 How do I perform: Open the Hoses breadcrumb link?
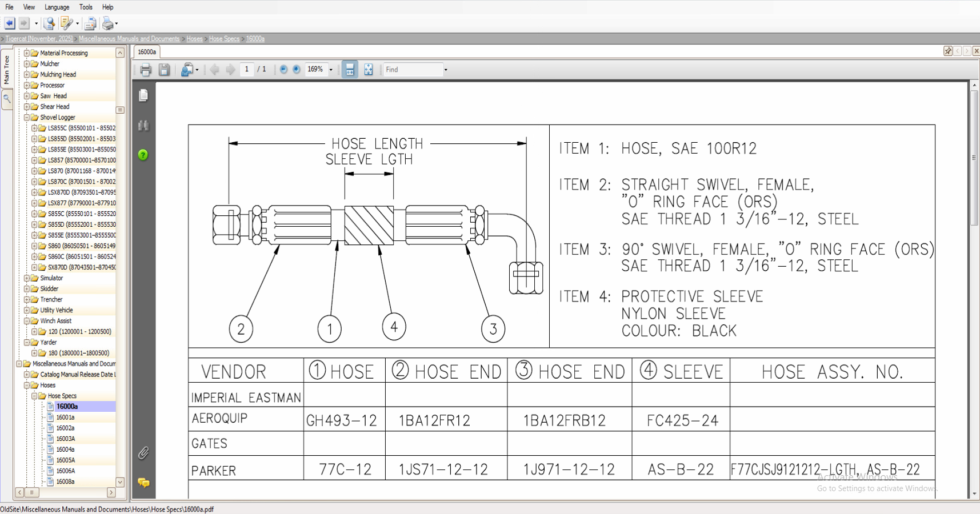point(194,38)
